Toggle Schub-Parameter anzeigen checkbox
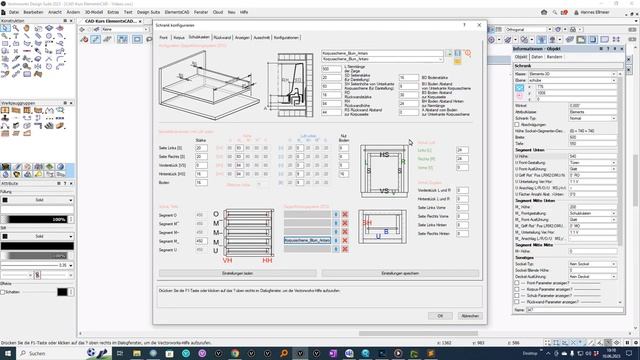 (517, 296)
